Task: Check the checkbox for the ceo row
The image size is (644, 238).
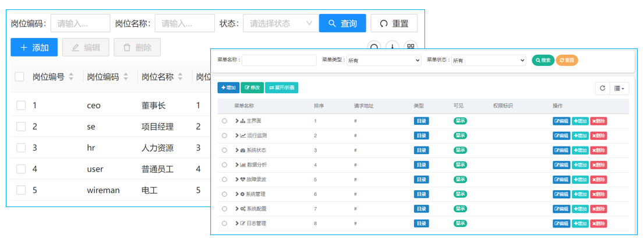Action: coord(21,106)
